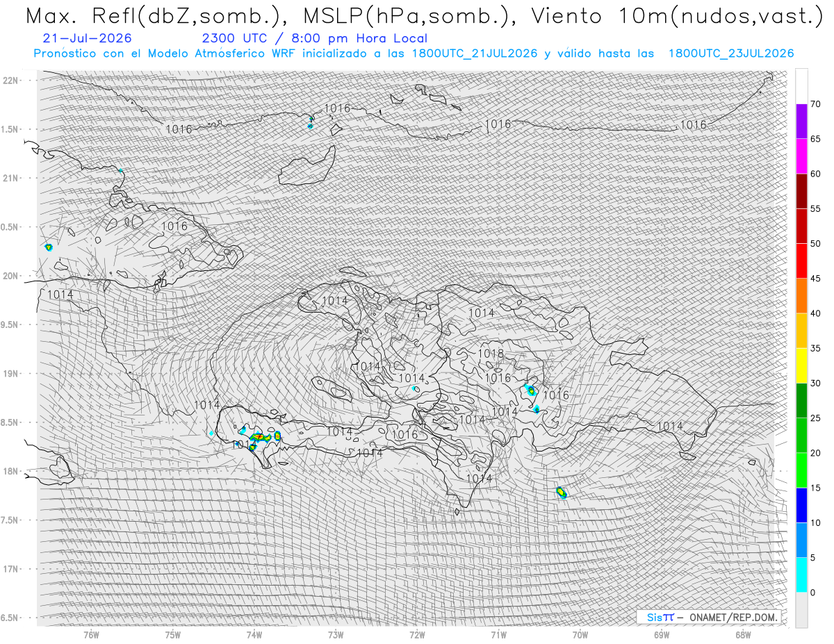This screenshot has width=834, height=644.
Task: Click the colorbar tick label 50
Action: 815,244
